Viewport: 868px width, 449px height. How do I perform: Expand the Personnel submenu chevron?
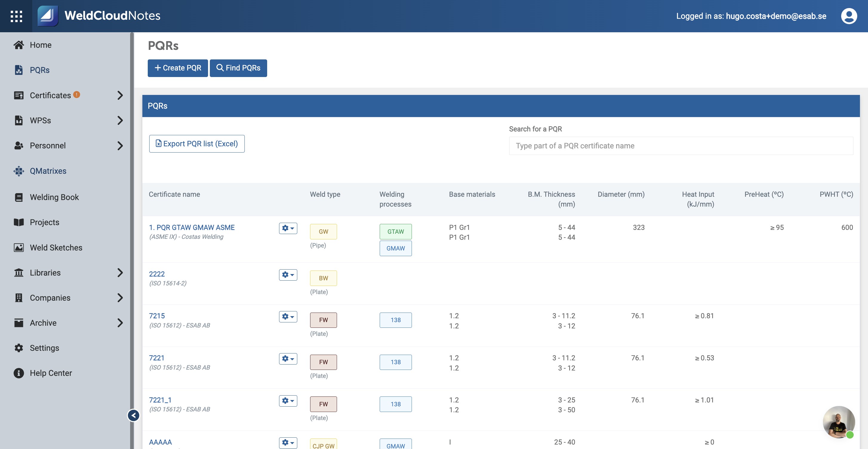(120, 146)
